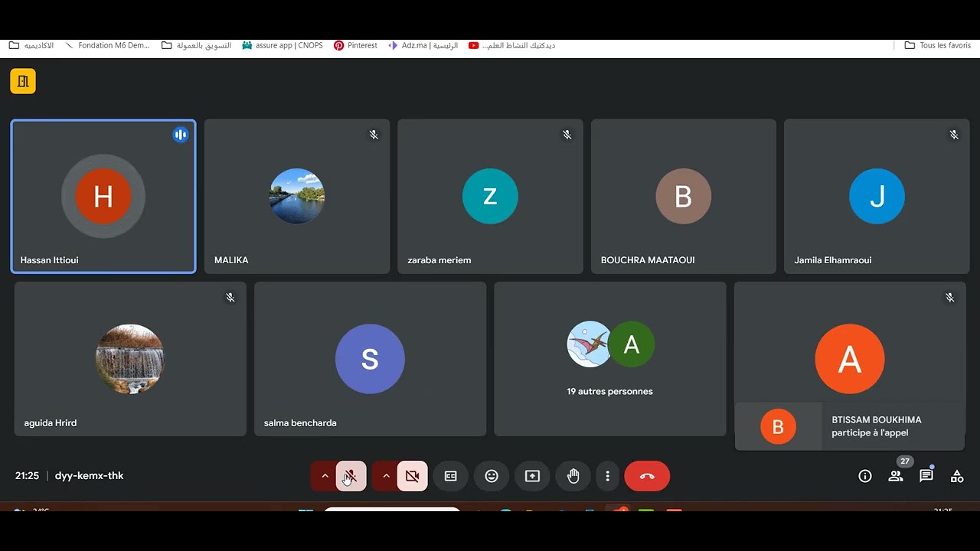Select the orange A avatar participant tile
Image resolution: width=980 pixels, height=551 pixels.
(x=850, y=359)
